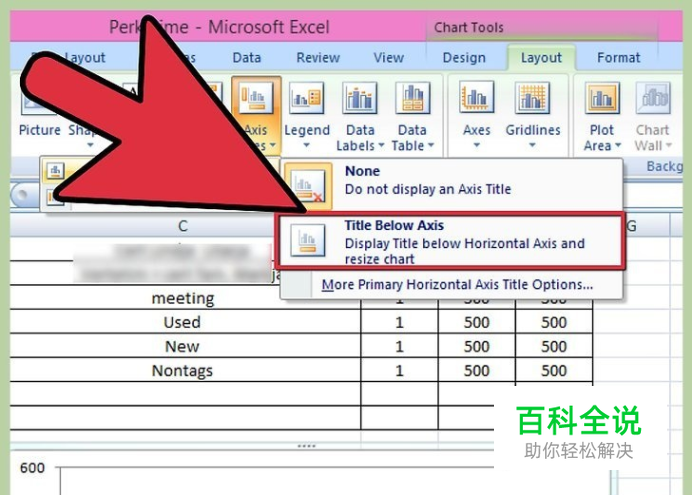This screenshot has height=495, width=692.
Task: Click the Gridlines ribbon icon
Action: click(533, 97)
